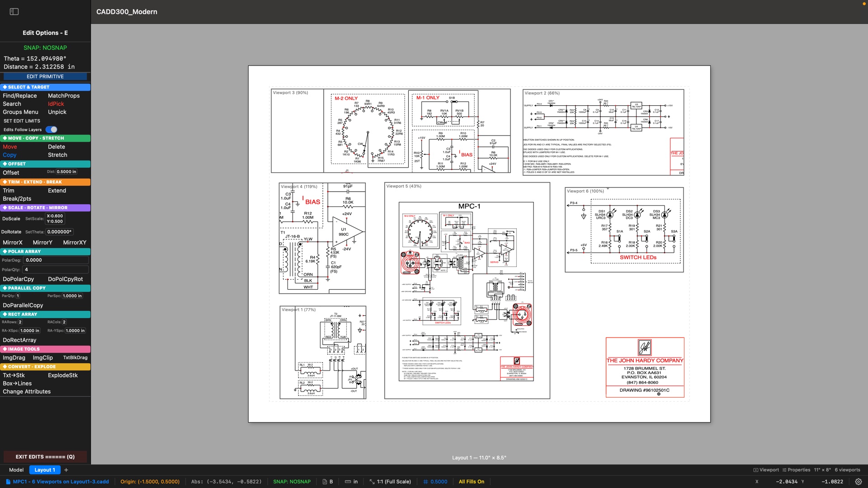Run DoParallelCopy

click(23, 305)
